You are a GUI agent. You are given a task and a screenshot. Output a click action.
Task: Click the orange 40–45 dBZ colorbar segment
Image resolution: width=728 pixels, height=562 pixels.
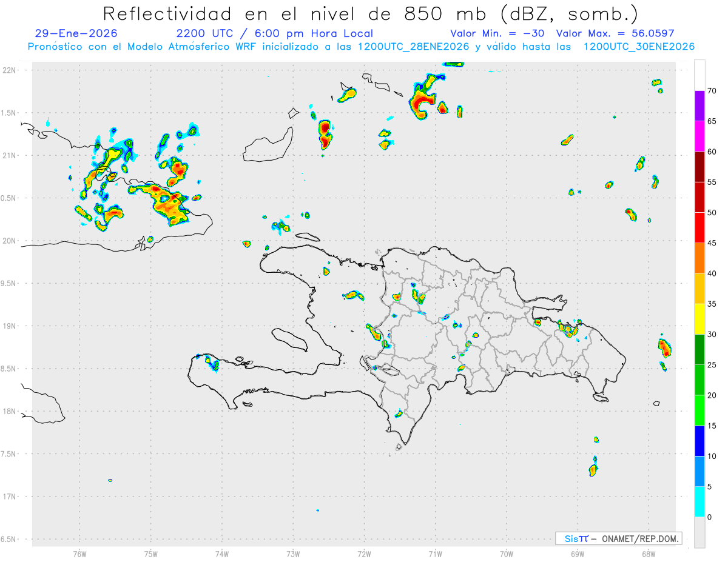click(x=699, y=258)
